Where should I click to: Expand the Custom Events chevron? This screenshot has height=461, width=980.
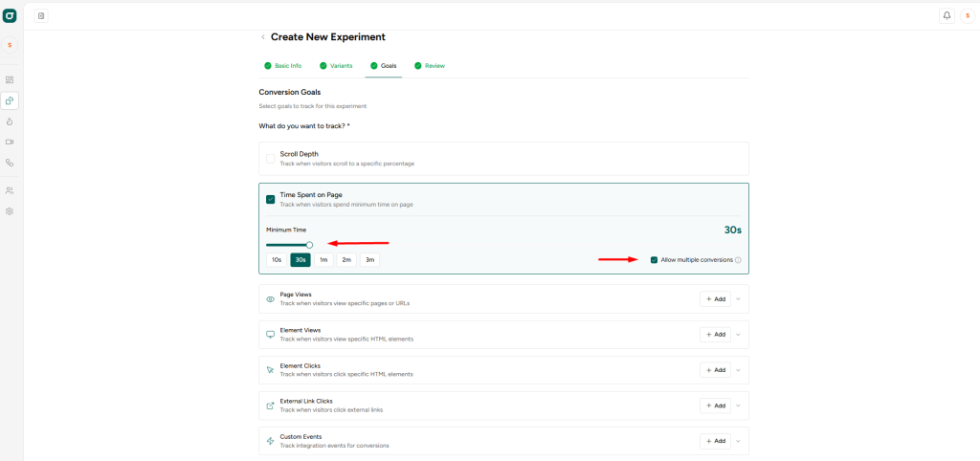point(738,441)
